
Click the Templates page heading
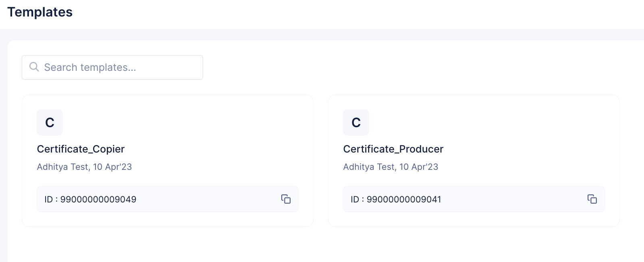click(40, 12)
